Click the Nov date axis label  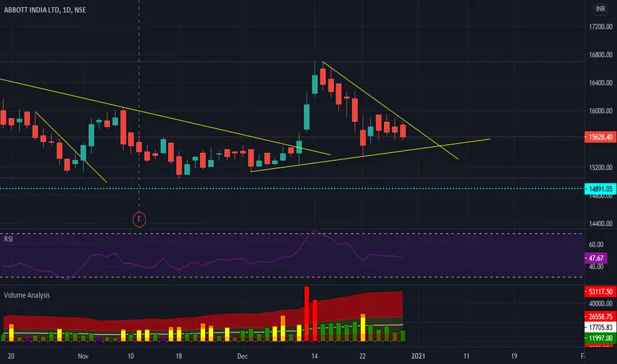(83, 356)
